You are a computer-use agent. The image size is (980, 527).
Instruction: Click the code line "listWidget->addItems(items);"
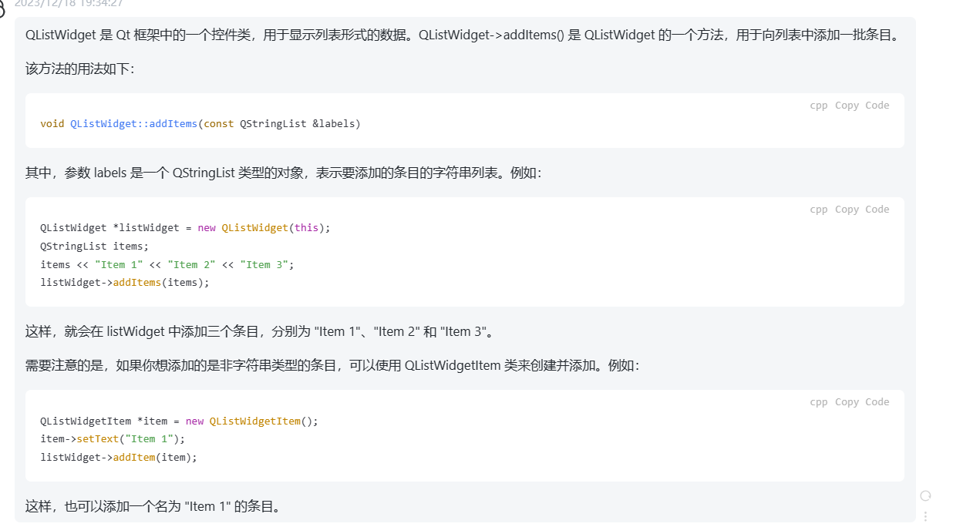[x=125, y=282]
